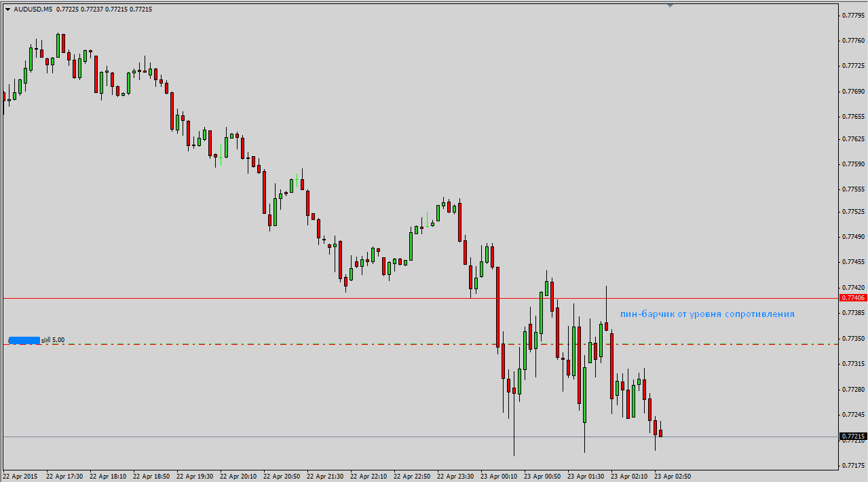868x482 pixels.
Task: Open the chart dropdown arrow beside AUDUSD,M5
Action: (x=7, y=10)
